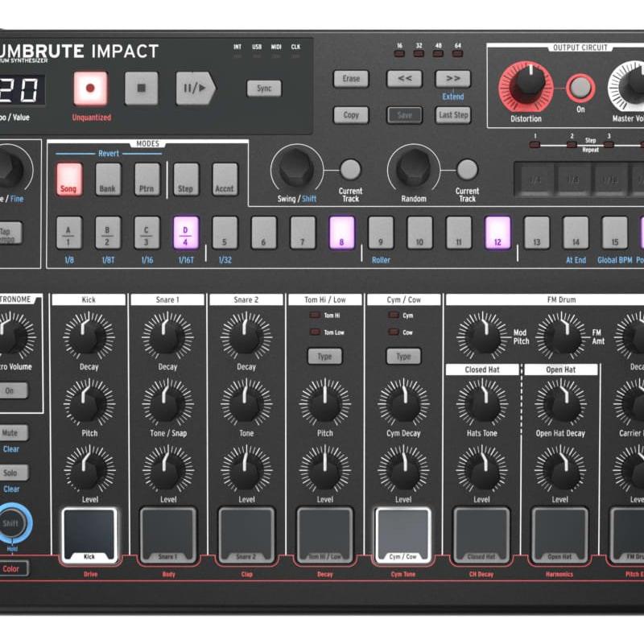The height and width of the screenshot is (644, 644).
Task: Click the Tom Hi / Low Type button
Action: click(x=325, y=357)
